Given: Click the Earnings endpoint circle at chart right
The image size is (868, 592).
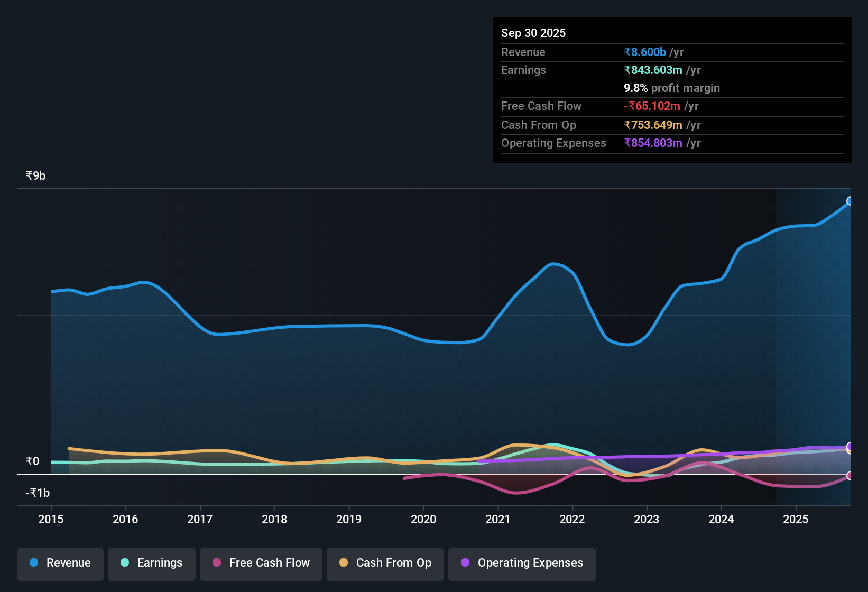Looking at the screenshot, I should (850, 447).
